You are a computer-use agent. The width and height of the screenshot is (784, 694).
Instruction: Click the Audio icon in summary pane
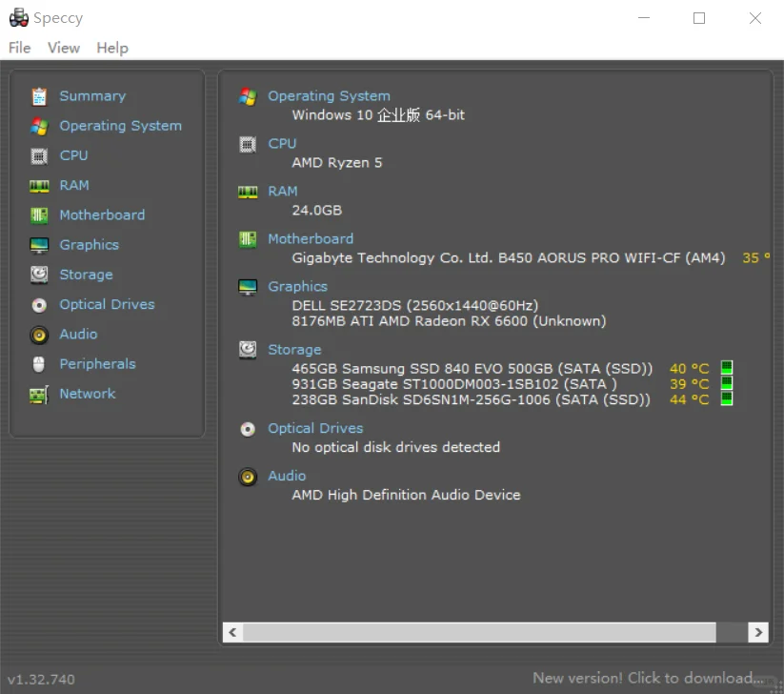[248, 477]
